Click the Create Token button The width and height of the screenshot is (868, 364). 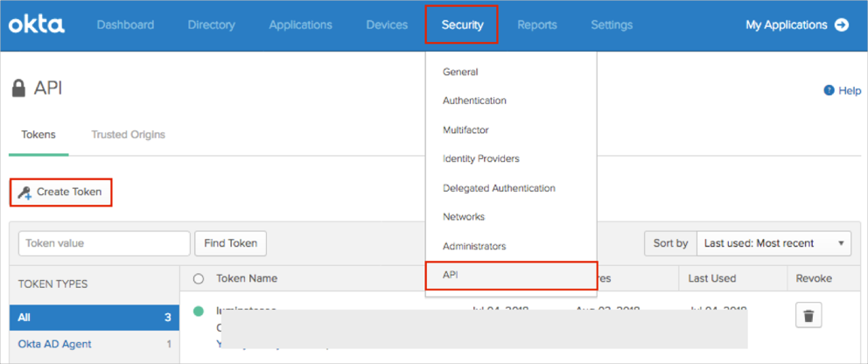(61, 192)
